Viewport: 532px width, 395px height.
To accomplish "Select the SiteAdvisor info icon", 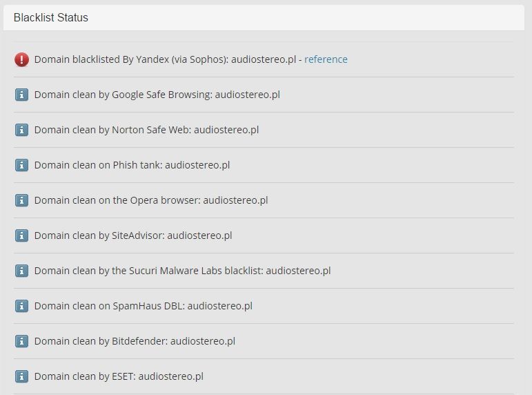I will tap(21, 235).
